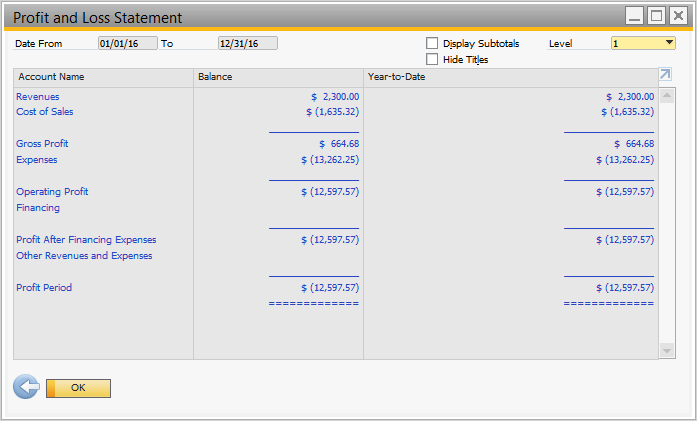
Task: Open the Expenses account link
Action: click(37, 160)
